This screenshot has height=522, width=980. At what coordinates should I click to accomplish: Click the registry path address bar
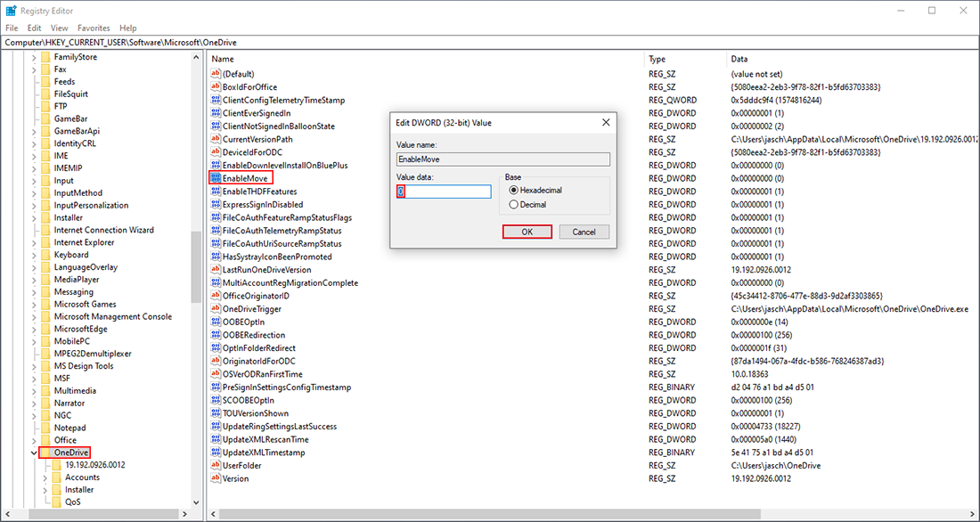pos(490,43)
